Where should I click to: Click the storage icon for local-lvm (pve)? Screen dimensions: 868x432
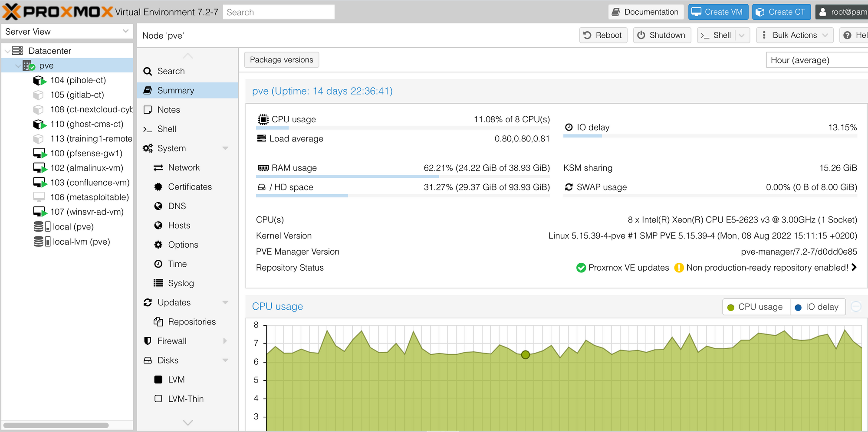pos(42,242)
